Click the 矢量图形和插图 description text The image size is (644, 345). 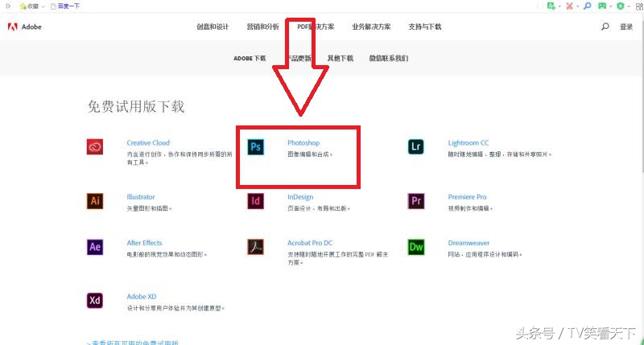tap(149, 208)
